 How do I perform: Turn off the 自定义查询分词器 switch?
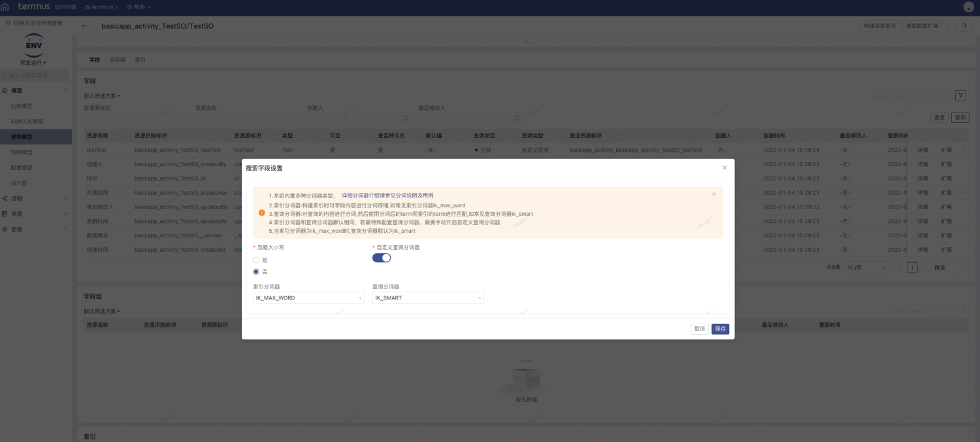tap(382, 258)
